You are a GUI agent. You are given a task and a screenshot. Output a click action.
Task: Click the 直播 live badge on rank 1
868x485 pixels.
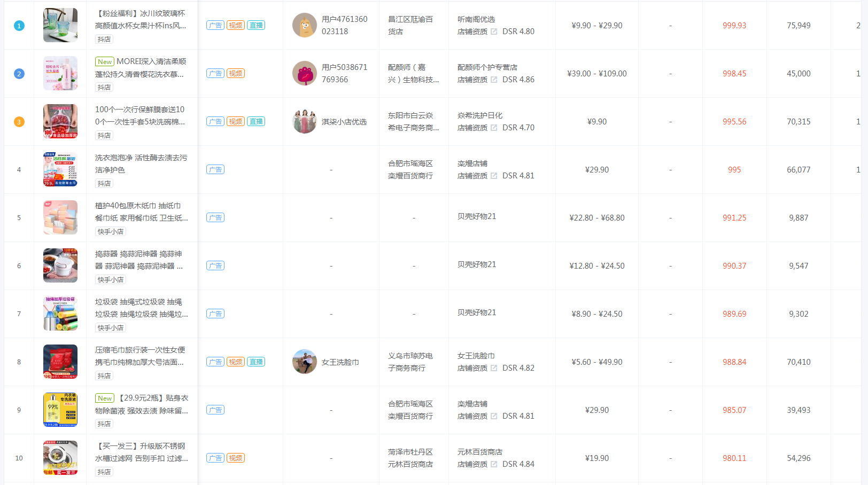tap(256, 25)
